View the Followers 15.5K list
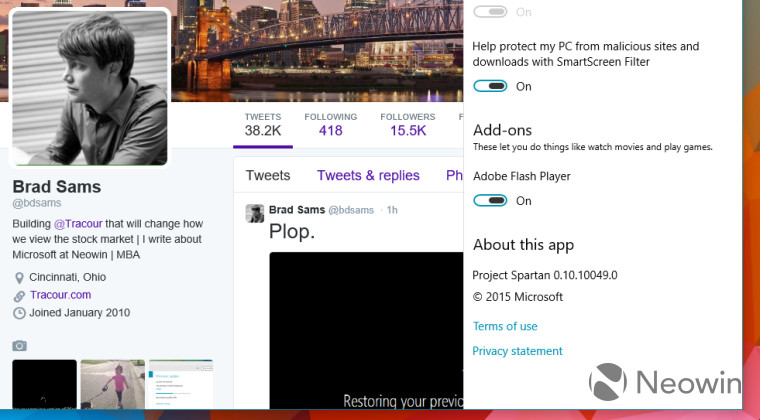Image resolution: width=760 pixels, height=420 pixels. (x=408, y=125)
